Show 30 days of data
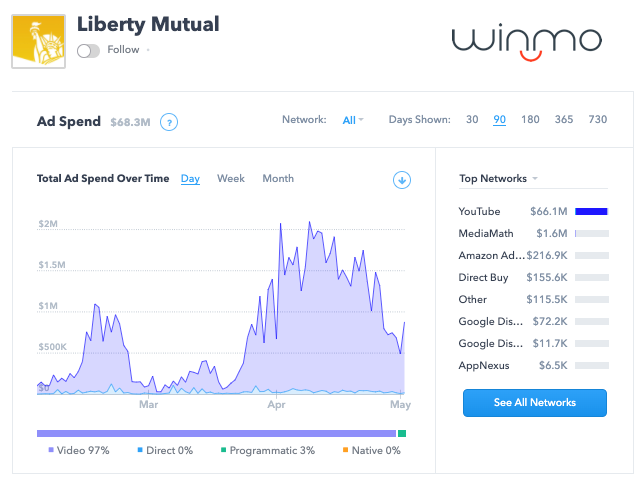638x482 pixels. [472, 120]
